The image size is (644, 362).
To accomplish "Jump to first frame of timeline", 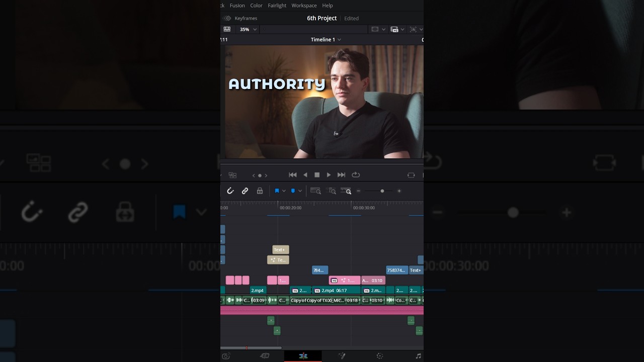I will point(293,175).
